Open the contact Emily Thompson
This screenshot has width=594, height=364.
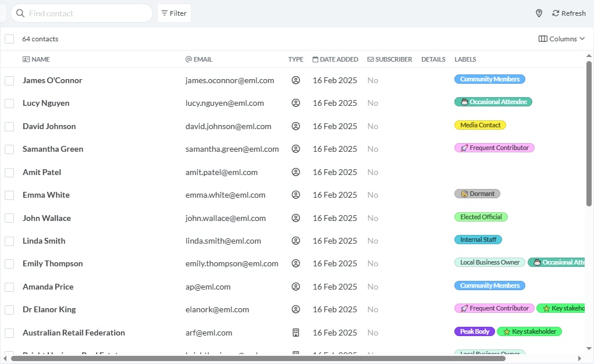point(53,263)
